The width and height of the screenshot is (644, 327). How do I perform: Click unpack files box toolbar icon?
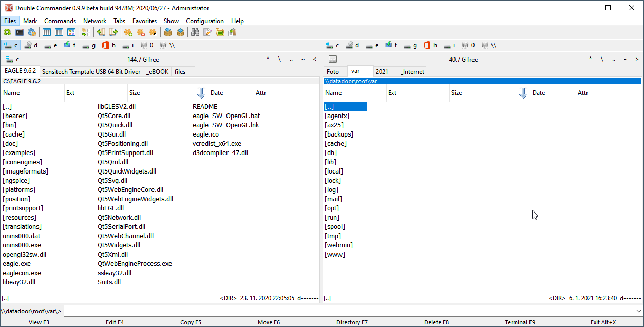pyautogui.click(x=180, y=32)
